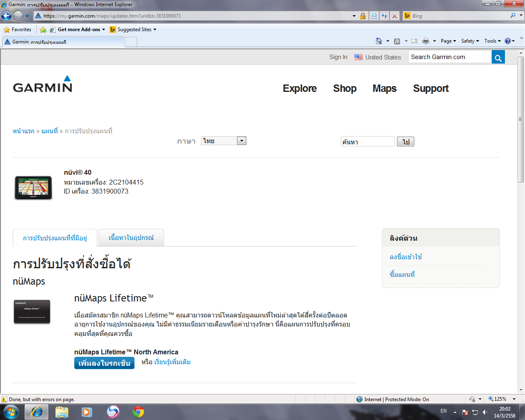Switch to the เนื้อหาในอุปกรณ์ tab
The height and width of the screenshot is (420, 525).
131,237
